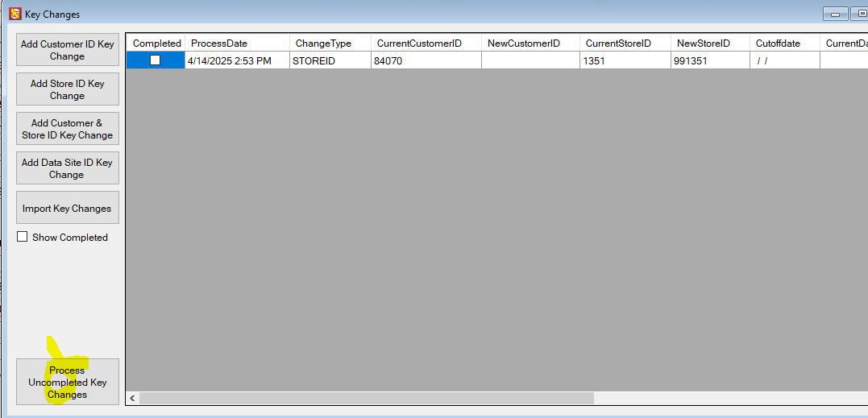Click Add Customer & Store ID Key Change
868x418 pixels.
[x=68, y=129]
